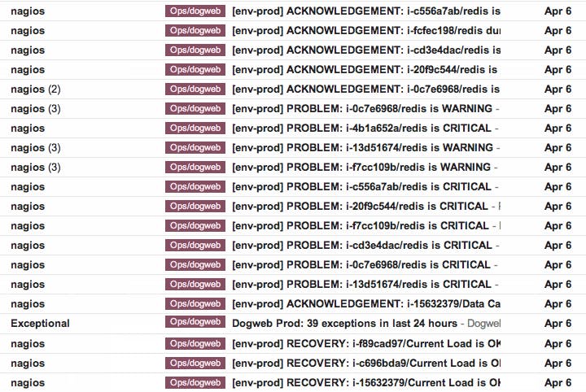This screenshot has width=586, height=392.
Task: Open PROBLEM i-20f9c544/redis is CRITICAL email
Action: 293,206
